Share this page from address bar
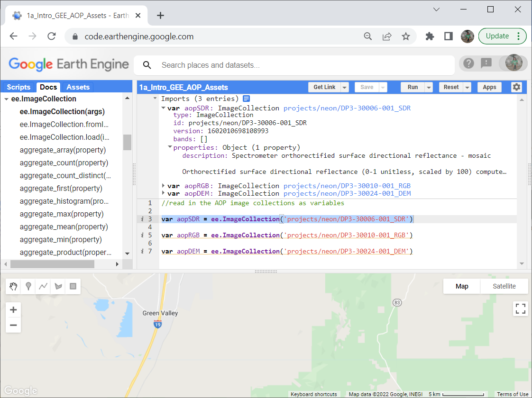532x398 pixels. pyautogui.click(x=387, y=36)
